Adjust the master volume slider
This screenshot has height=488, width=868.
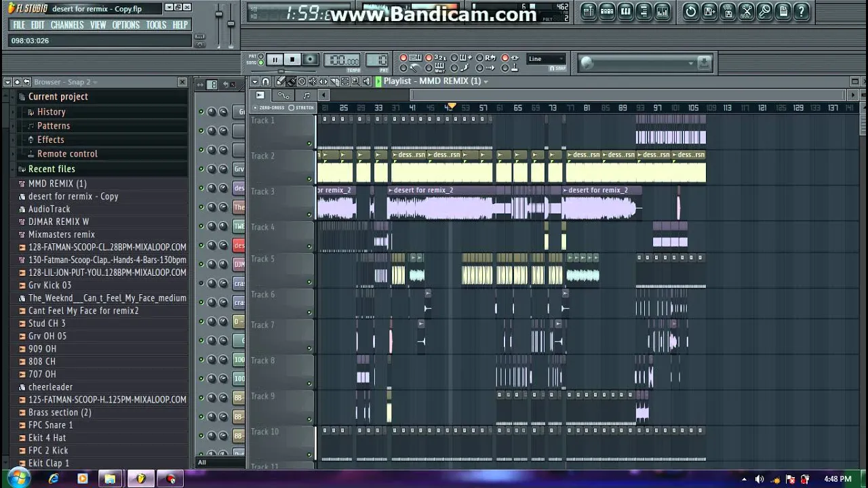coord(218,15)
